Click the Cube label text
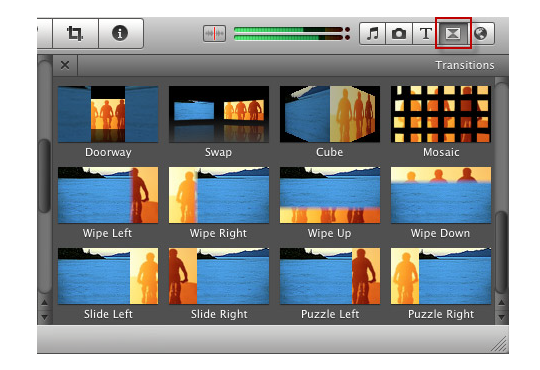The width and height of the screenshot is (540, 370). click(330, 152)
